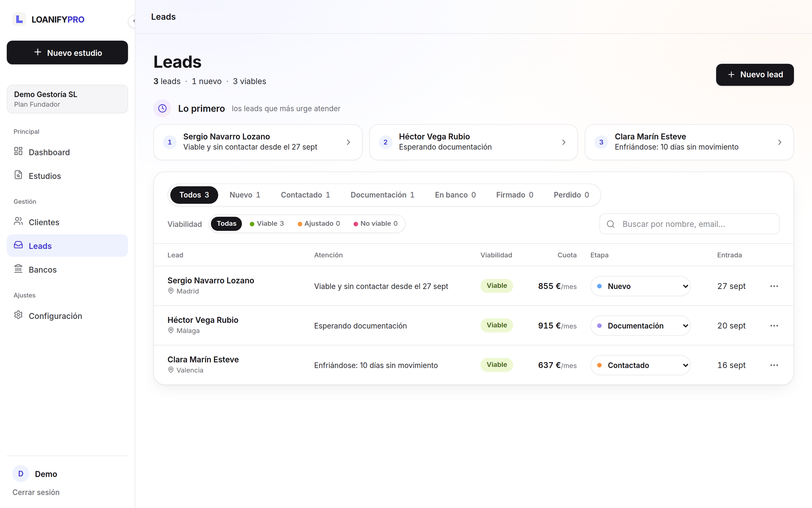Image resolution: width=812 pixels, height=508 pixels.
Task: Click the 637 €/mes cuota value
Action: point(557,365)
